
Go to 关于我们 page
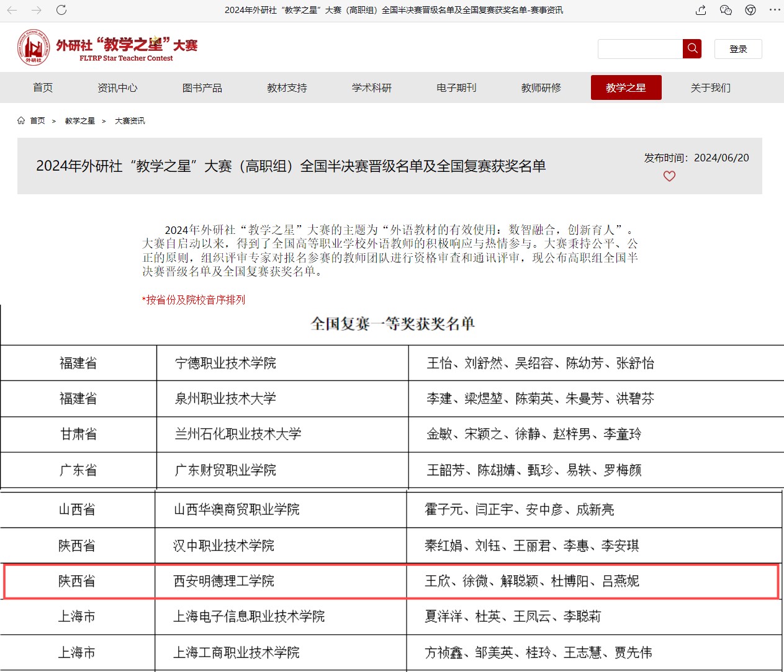[711, 87]
